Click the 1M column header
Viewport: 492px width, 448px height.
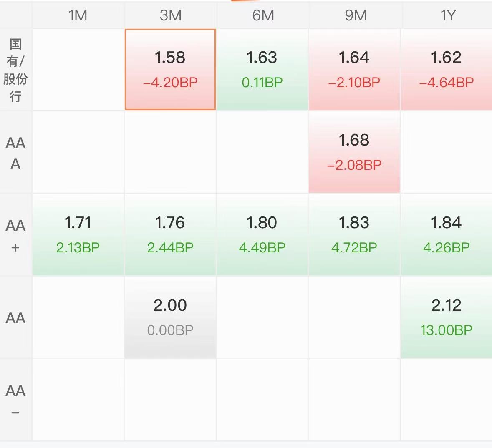pyautogui.click(x=78, y=15)
